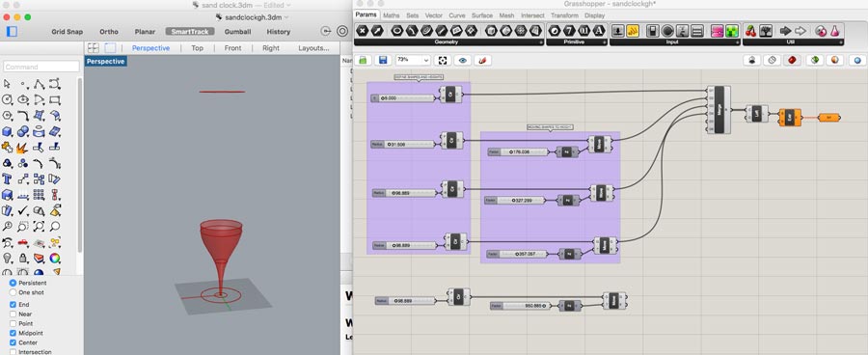
Task: Click the checkmark tool icon in Rhino
Action: (x=23, y=210)
